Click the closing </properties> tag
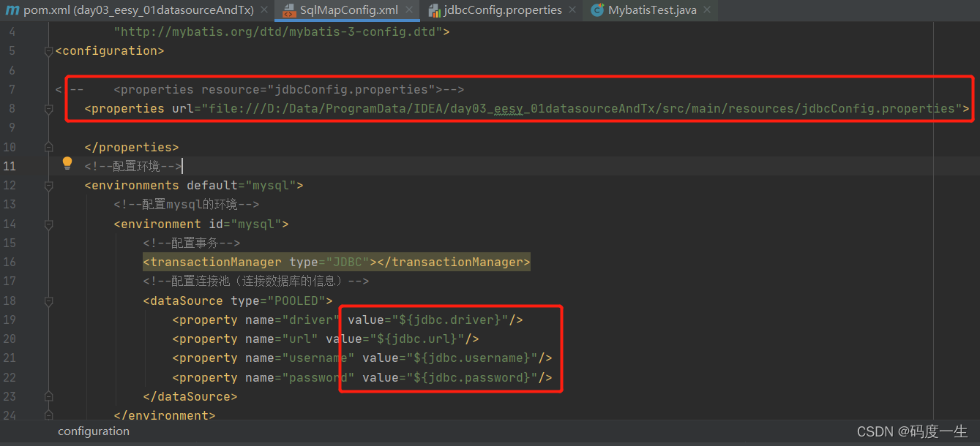 [x=132, y=147]
